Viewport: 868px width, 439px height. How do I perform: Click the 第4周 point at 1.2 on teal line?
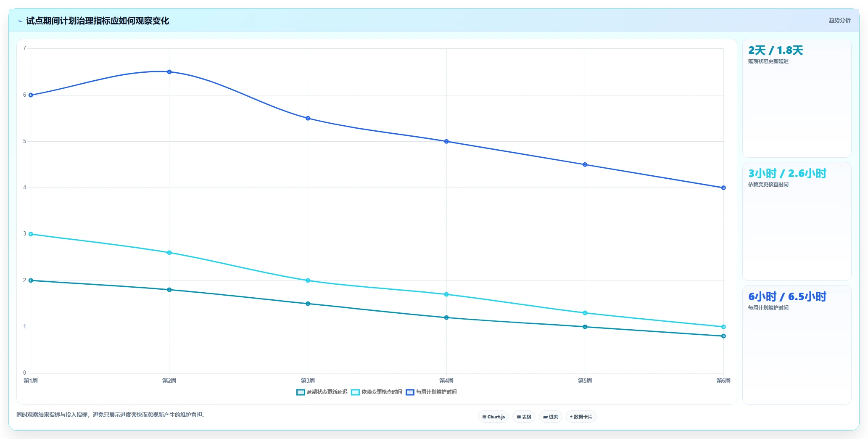(446, 317)
